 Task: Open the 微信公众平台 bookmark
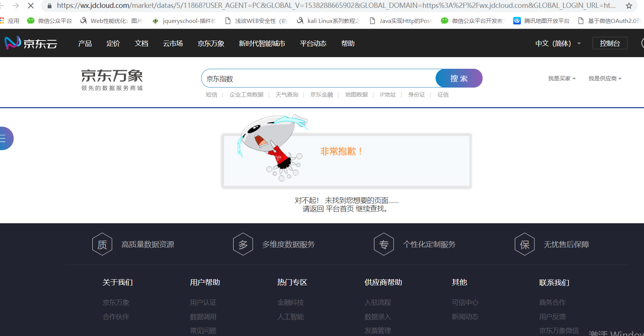tap(50, 21)
